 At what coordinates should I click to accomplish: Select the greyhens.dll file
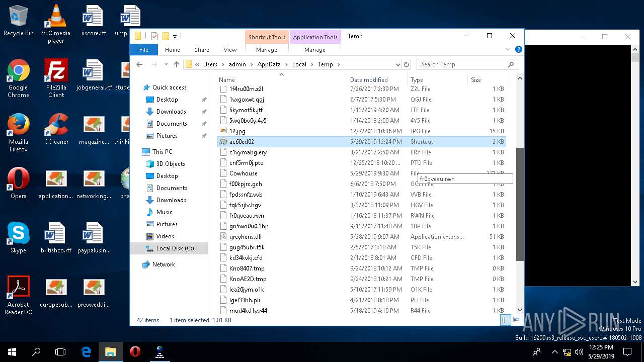click(362, 237)
